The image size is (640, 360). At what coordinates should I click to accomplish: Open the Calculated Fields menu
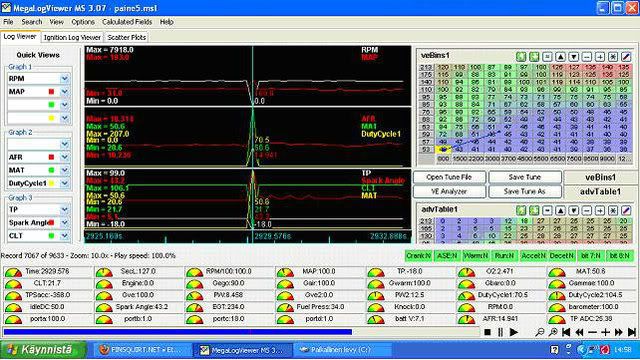click(x=127, y=22)
